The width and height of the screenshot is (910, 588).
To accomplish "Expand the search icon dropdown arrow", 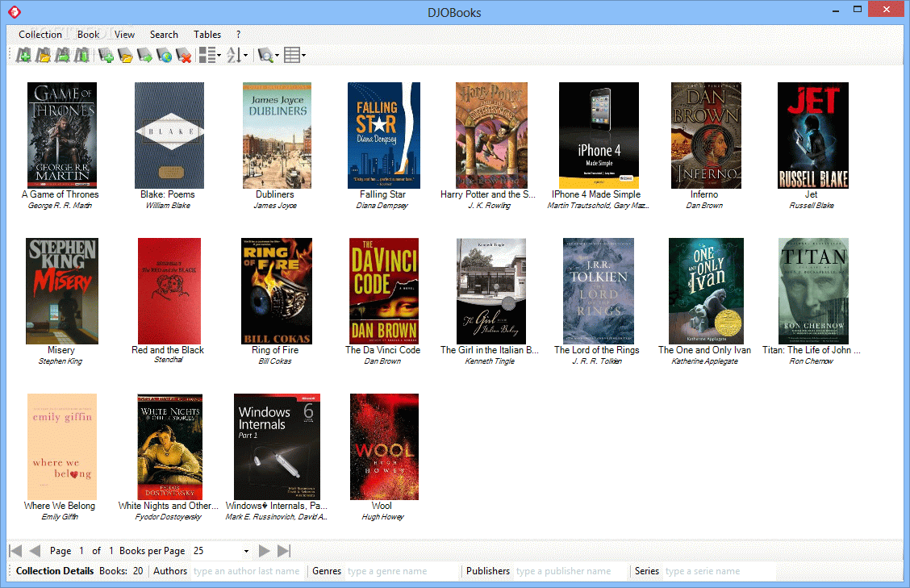I will (x=277, y=56).
